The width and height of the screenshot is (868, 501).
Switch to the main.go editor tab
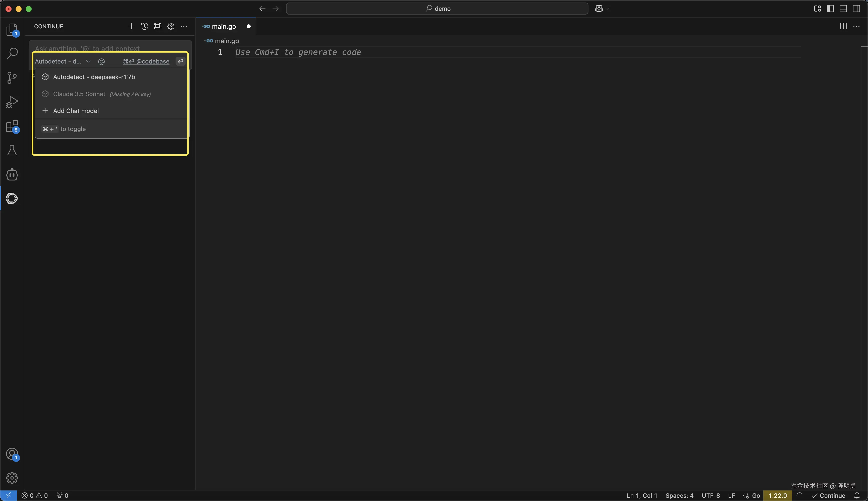pyautogui.click(x=224, y=27)
